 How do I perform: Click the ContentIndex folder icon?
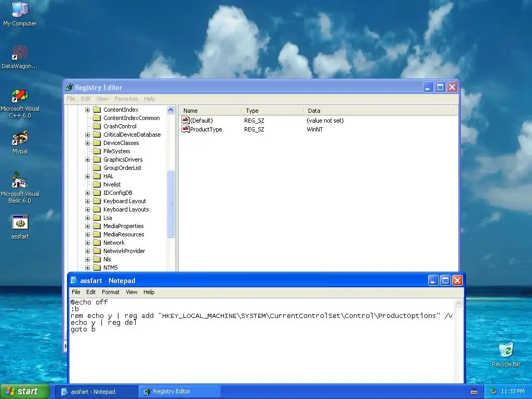pos(97,110)
